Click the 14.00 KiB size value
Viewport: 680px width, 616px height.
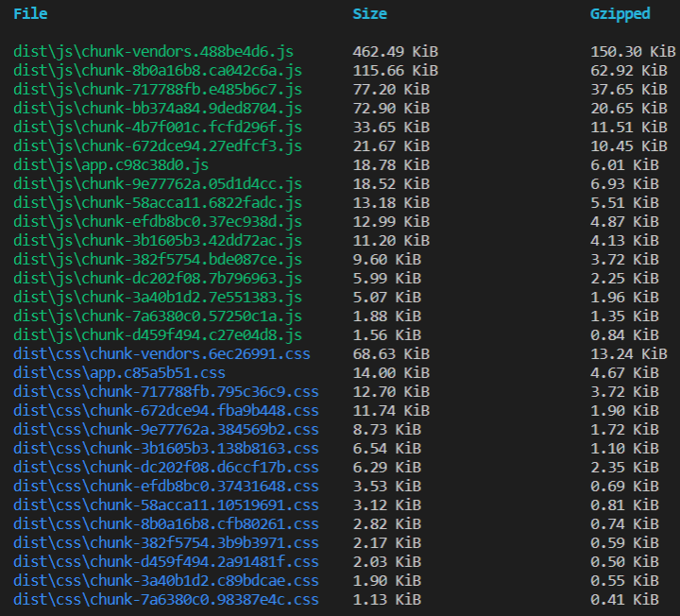(391, 372)
